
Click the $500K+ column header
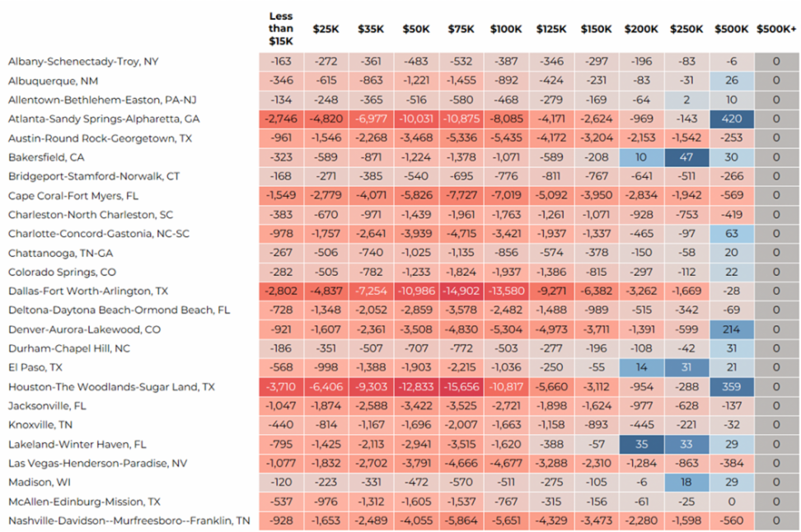(775, 29)
